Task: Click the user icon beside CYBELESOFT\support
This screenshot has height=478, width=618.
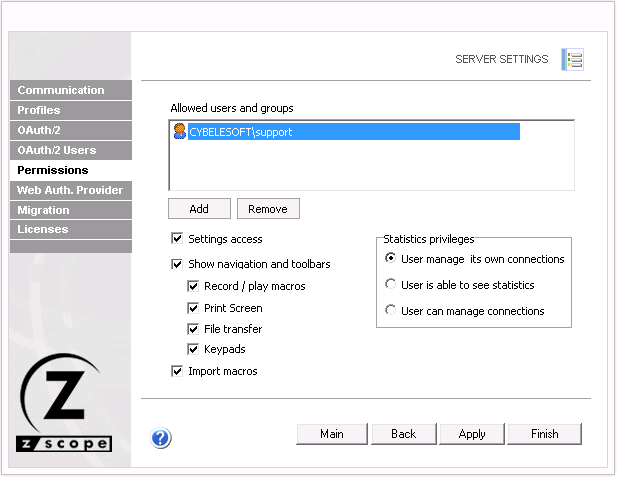Action: 179,131
